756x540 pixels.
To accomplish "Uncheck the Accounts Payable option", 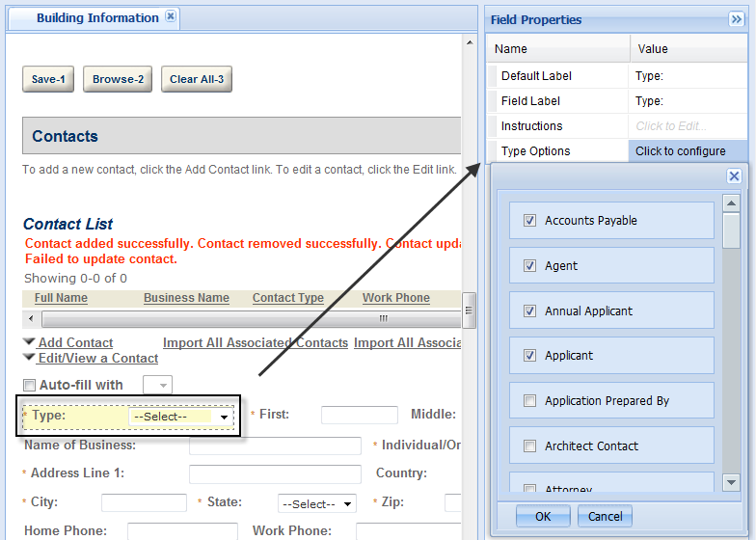I will coord(529,221).
